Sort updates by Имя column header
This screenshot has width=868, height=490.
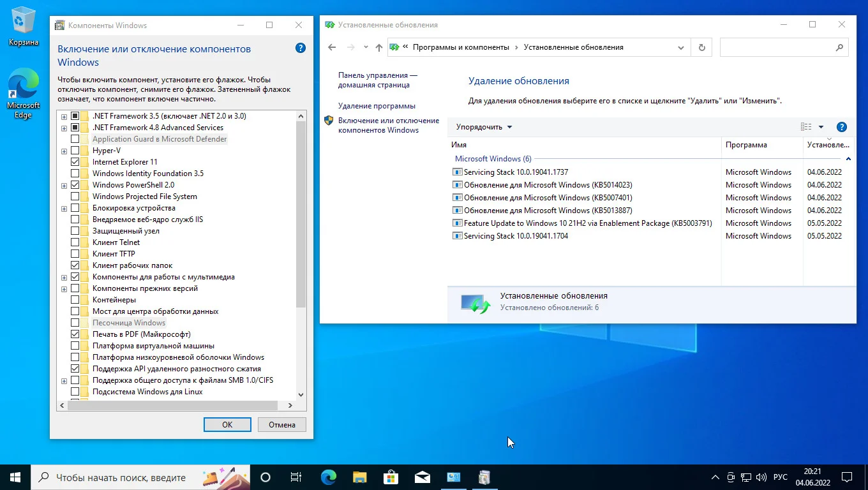tap(585, 145)
